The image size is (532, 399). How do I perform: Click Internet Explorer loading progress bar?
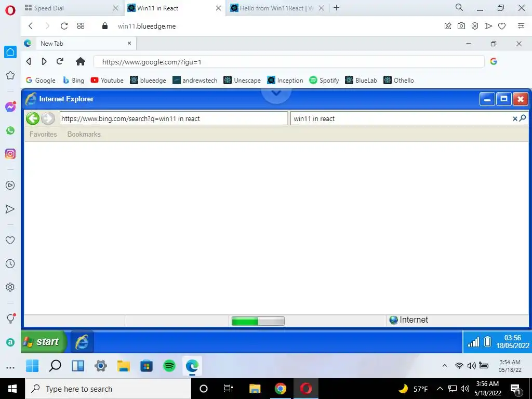(258, 321)
